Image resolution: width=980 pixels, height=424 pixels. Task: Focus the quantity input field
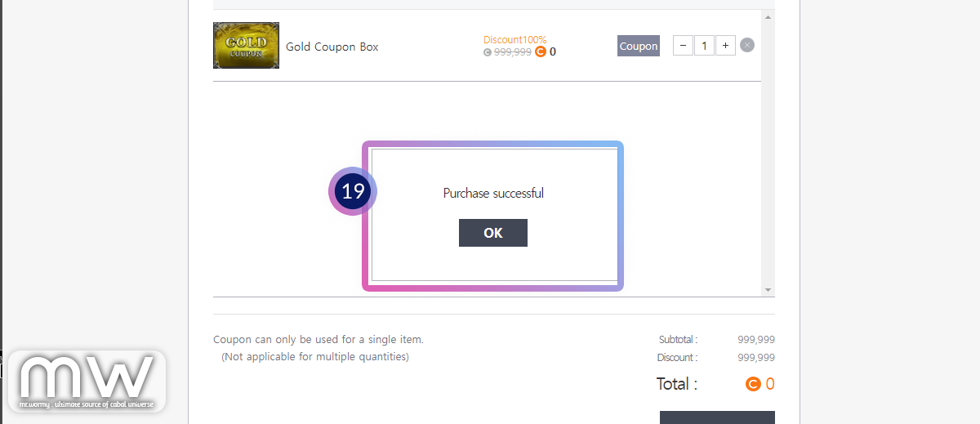tap(704, 46)
